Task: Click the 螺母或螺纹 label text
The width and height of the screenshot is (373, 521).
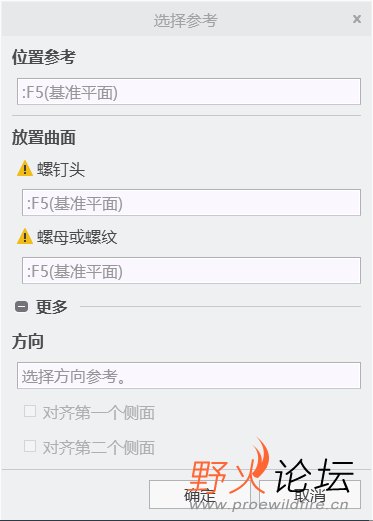Action: tap(77, 237)
